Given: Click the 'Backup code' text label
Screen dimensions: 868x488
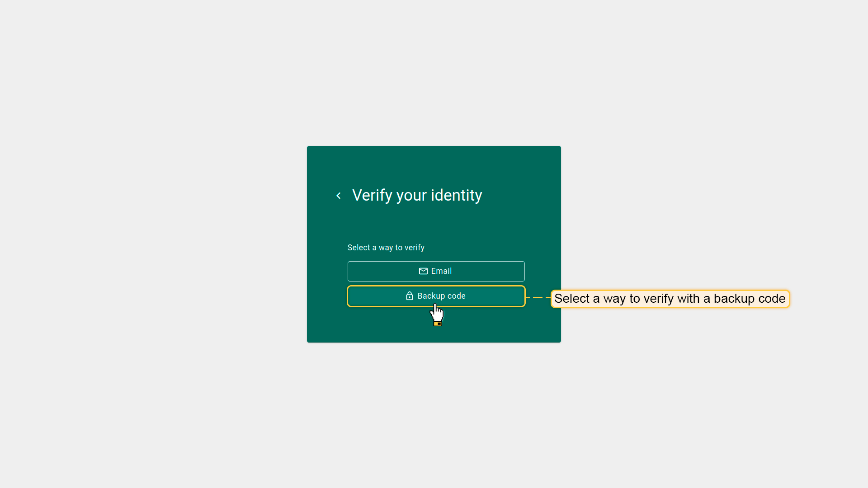Looking at the screenshot, I should click(441, 296).
